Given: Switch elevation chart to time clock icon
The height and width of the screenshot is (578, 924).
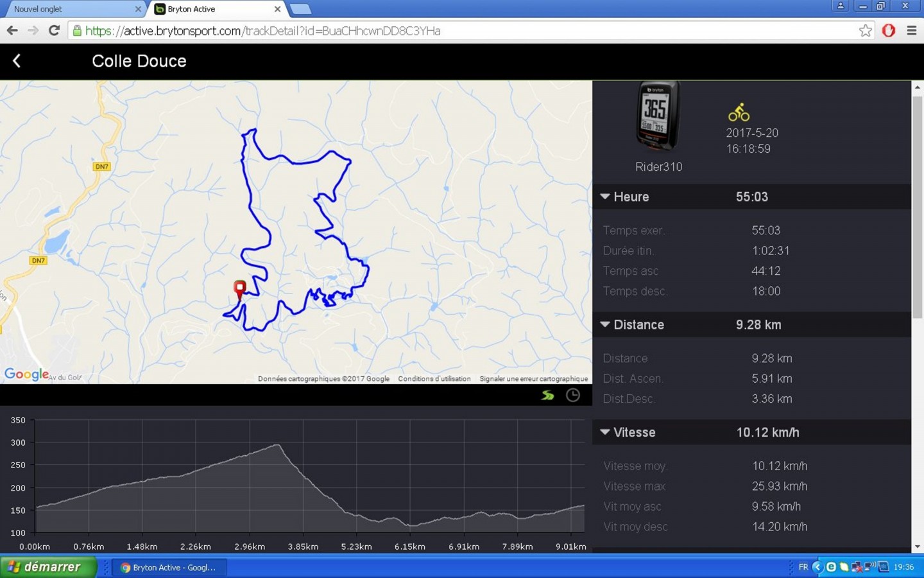Looking at the screenshot, I should [573, 395].
